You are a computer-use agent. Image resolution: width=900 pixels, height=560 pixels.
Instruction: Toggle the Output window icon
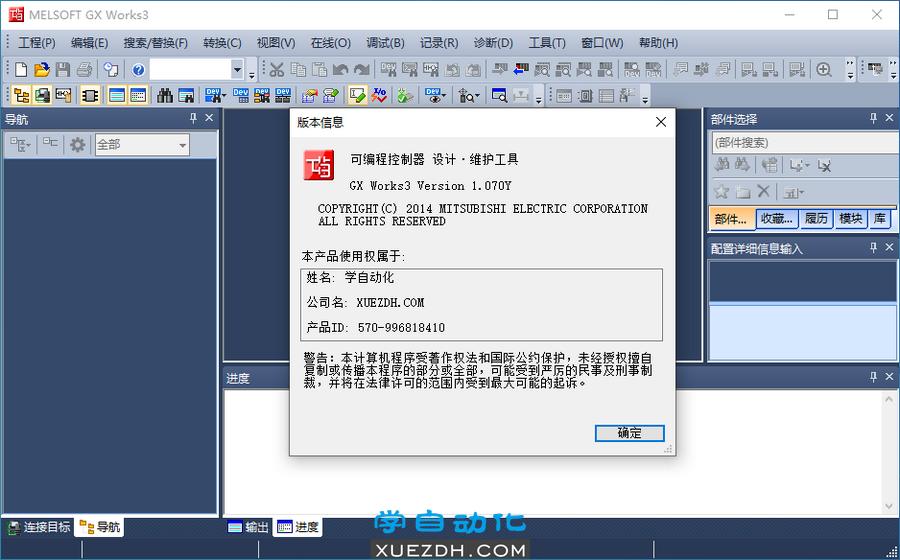(x=117, y=95)
